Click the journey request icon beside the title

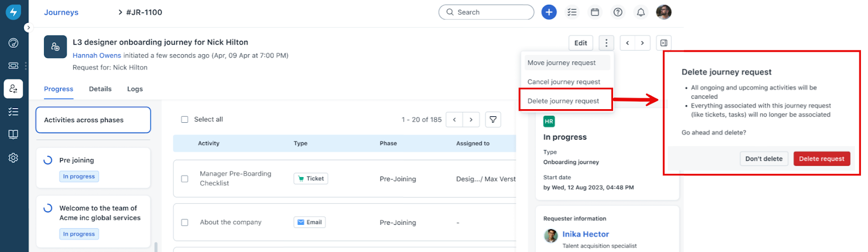pos(55,47)
